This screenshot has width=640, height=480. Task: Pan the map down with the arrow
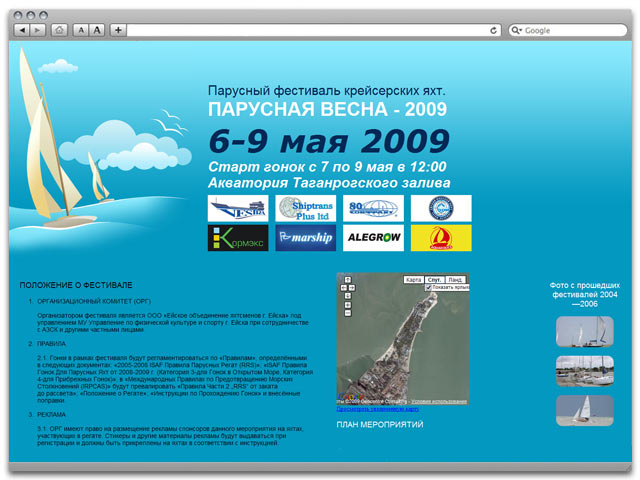tap(348, 296)
